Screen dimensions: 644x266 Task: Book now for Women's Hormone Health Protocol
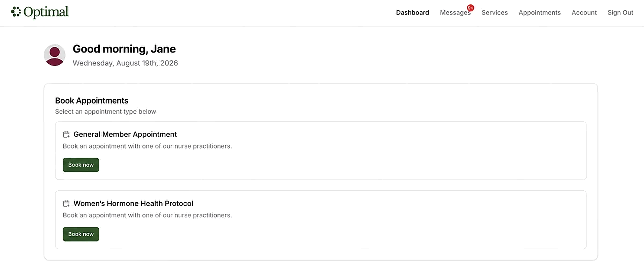[x=81, y=234]
